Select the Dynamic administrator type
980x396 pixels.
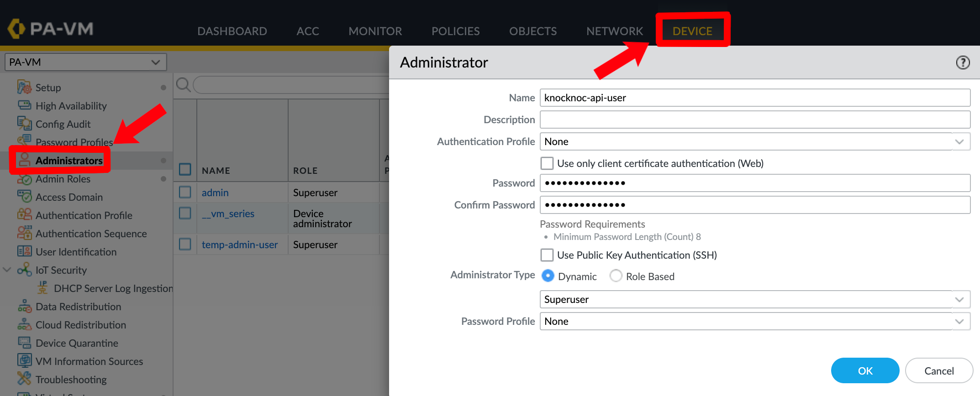[x=548, y=276]
